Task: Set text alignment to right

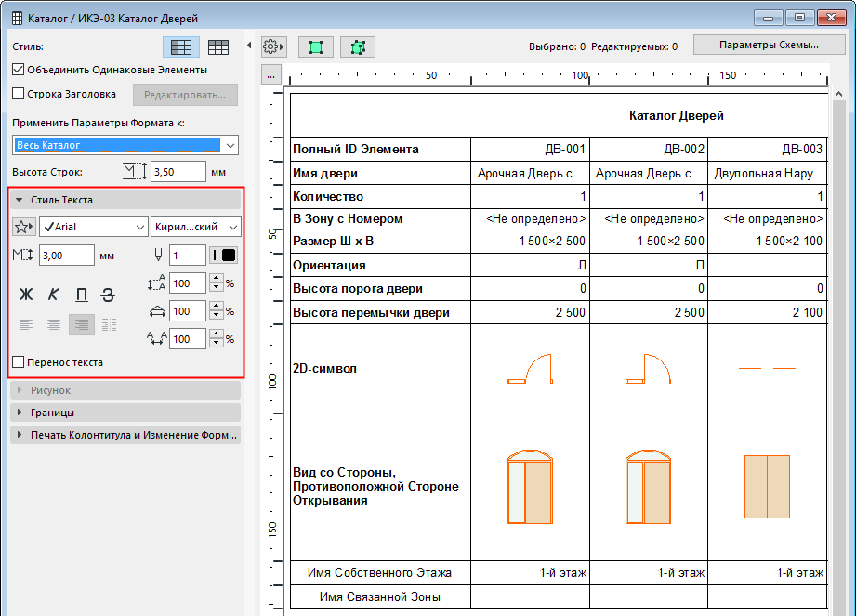Action: [82, 324]
